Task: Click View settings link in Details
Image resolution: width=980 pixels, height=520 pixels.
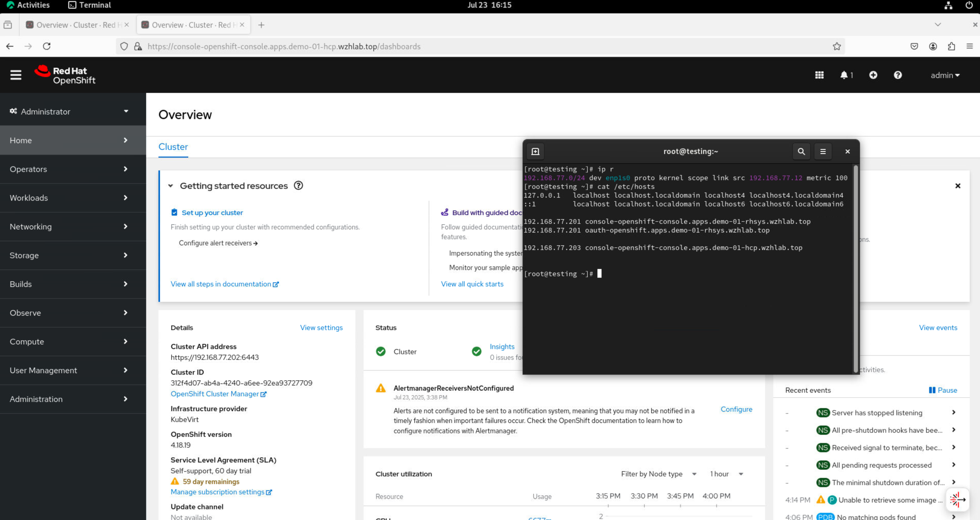Action: point(321,328)
